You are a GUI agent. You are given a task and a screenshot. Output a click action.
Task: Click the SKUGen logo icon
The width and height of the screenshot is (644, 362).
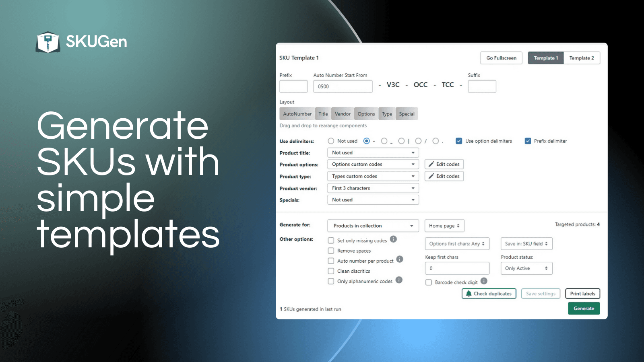coord(48,42)
